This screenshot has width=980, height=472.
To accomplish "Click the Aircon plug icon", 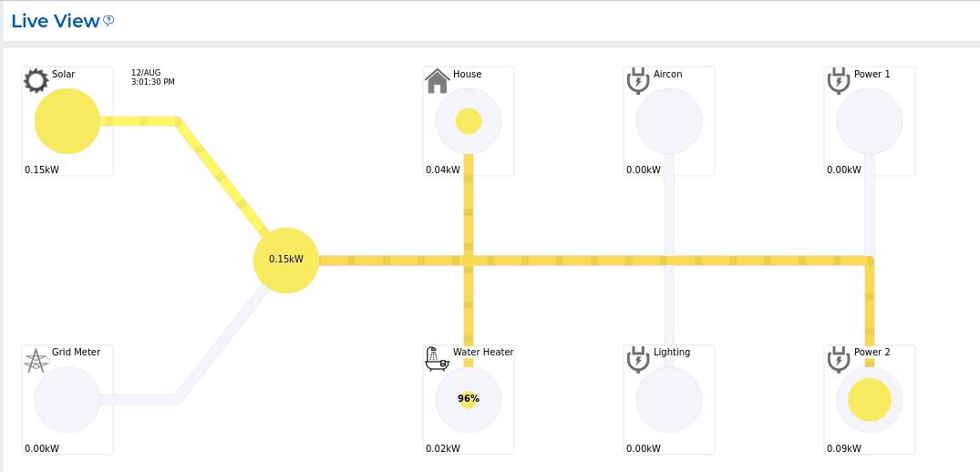I will tap(638, 81).
